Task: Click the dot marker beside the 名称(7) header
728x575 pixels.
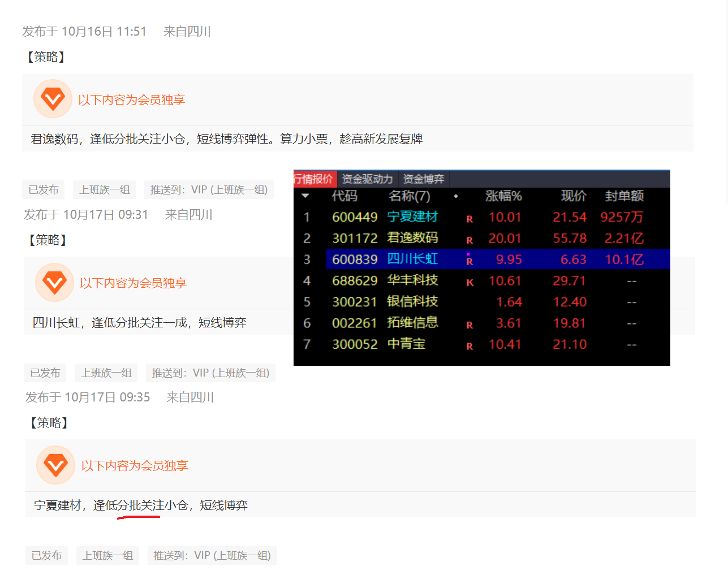Action: 456,196
